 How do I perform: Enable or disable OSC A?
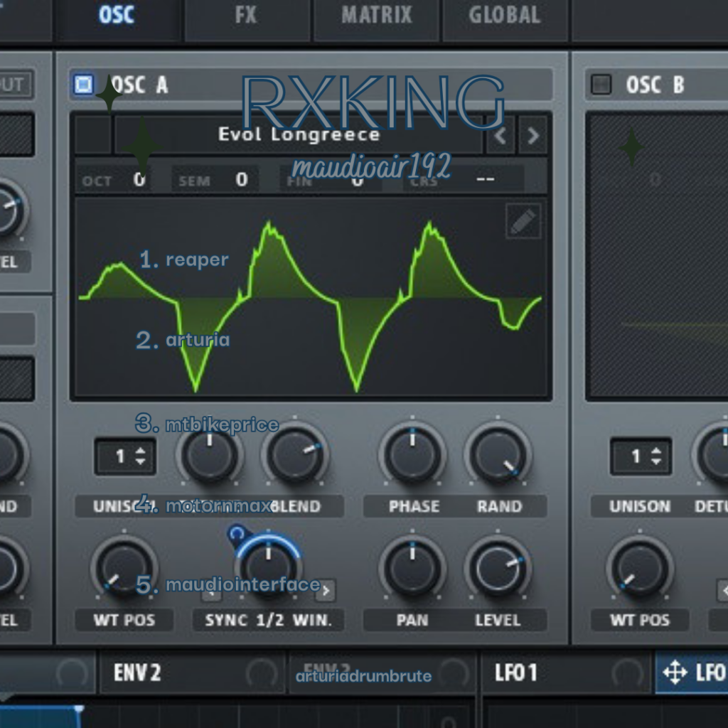(x=84, y=85)
